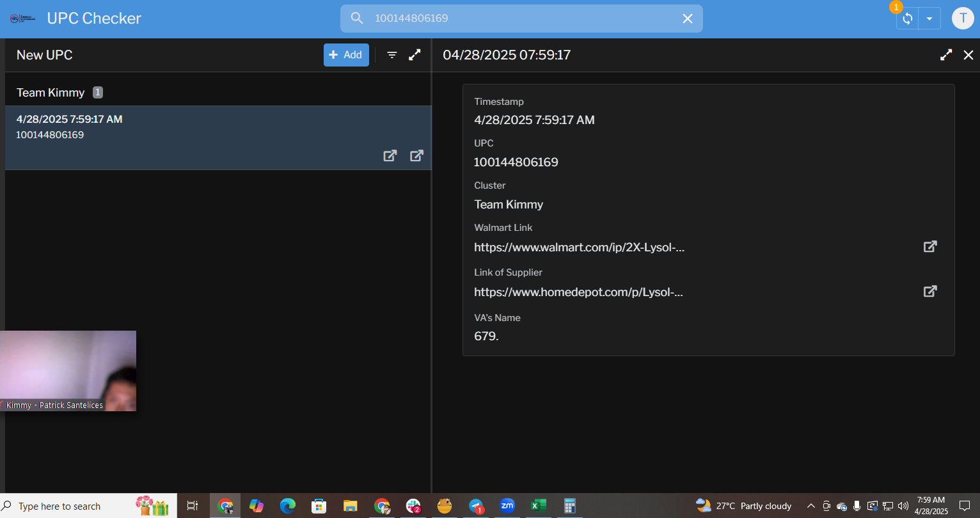The height and width of the screenshot is (518, 980).
Task: Click the webcam video thumbnail
Action: point(68,371)
